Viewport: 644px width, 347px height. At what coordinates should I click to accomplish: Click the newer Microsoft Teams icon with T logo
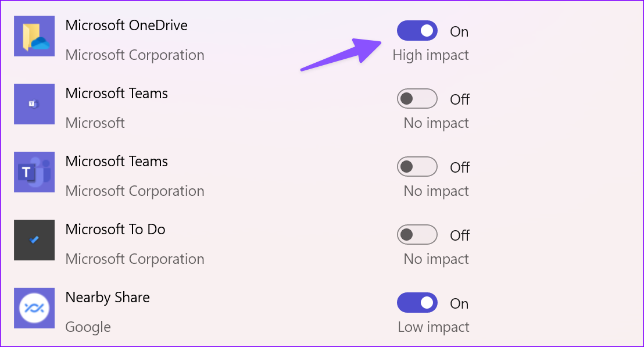(x=34, y=172)
